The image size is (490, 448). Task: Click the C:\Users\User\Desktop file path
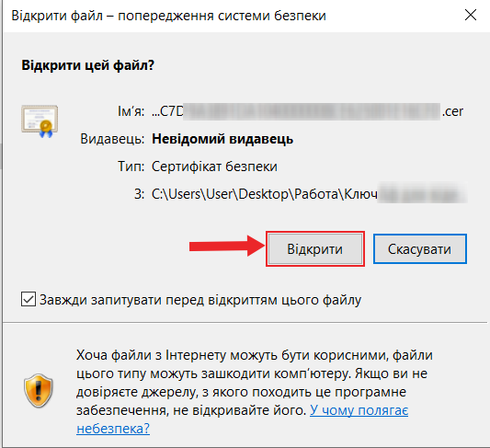[310, 194]
